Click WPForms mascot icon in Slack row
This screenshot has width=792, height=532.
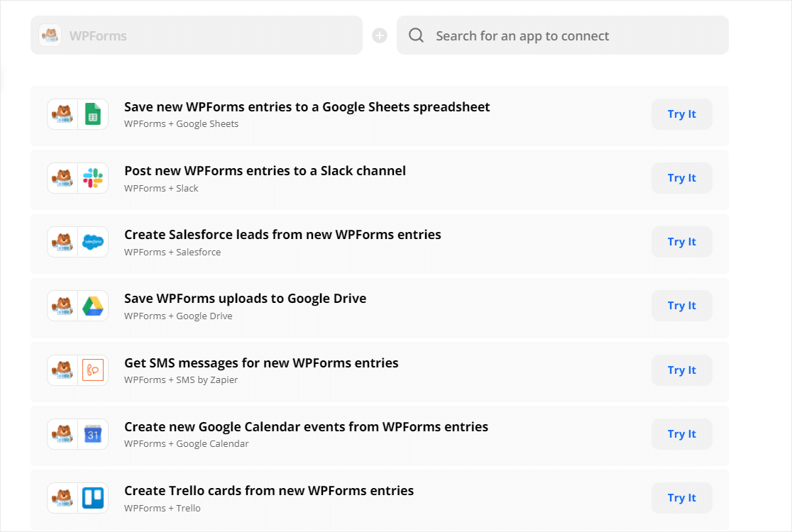(x=62, y=178)
